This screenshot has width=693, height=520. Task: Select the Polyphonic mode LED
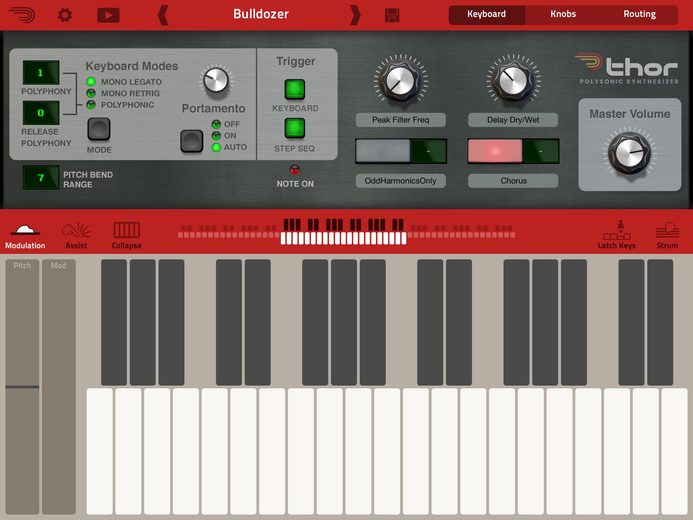91,105
